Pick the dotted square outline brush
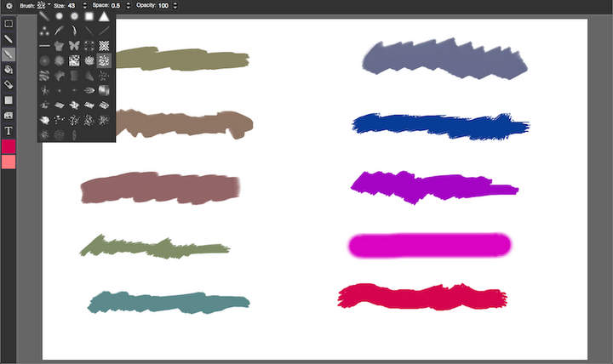This screenshot has height=364, width=613. point(89,46)
